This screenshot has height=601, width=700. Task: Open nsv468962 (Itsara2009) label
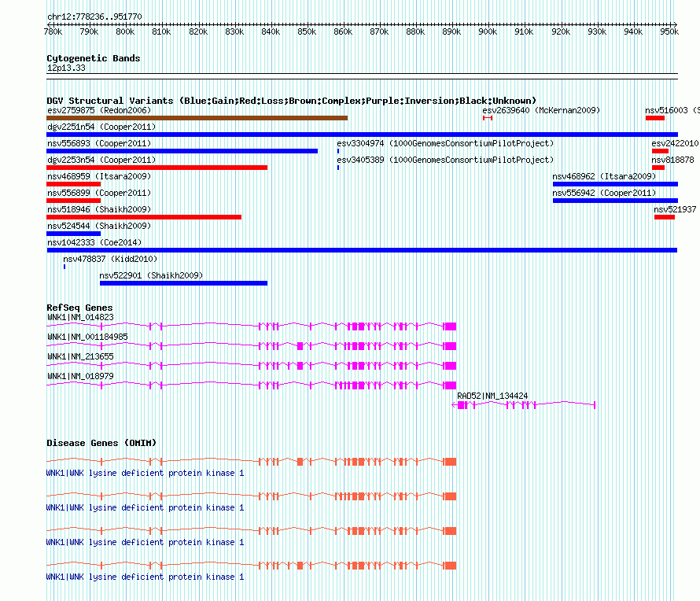click(605, 176)
